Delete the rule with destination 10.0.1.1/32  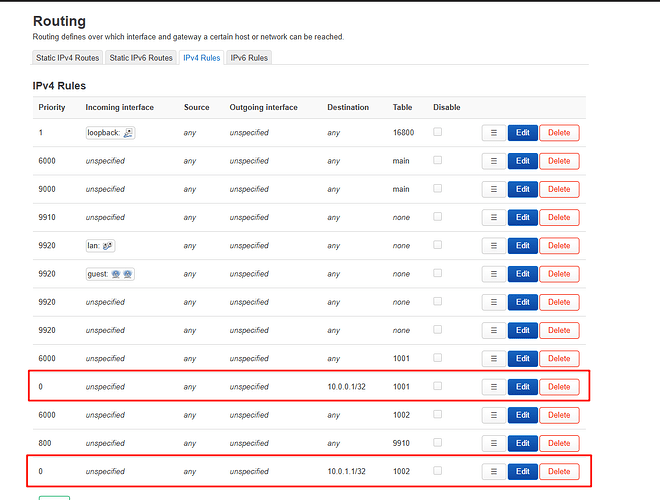coord(559,471)
